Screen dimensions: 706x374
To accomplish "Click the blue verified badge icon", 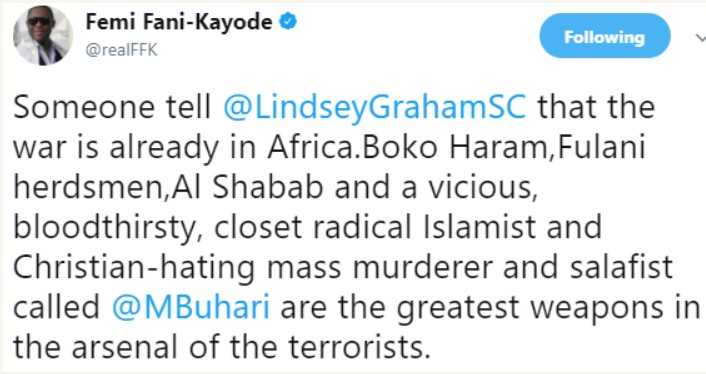I will [288, 22].
